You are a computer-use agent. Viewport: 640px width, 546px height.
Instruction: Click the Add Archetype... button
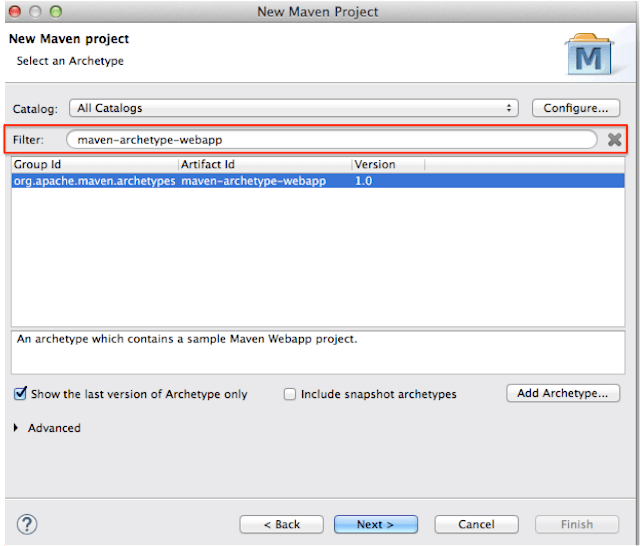click(562, 393)
